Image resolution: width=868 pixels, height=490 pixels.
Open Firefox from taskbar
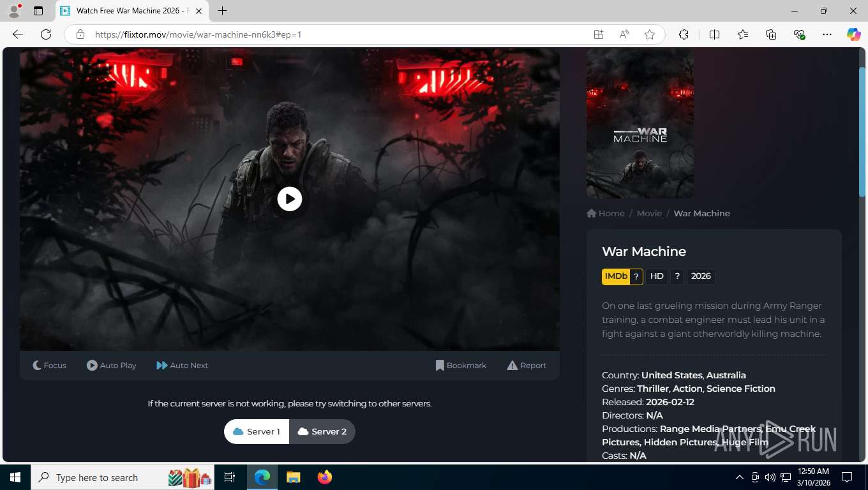pyautogui.click(x=325, y=477)
